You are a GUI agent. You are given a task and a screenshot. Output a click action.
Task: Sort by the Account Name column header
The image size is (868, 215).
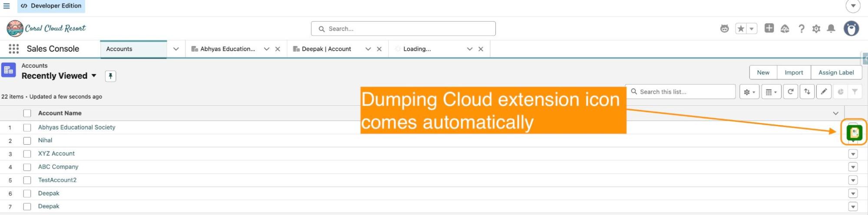pos(60,114)
